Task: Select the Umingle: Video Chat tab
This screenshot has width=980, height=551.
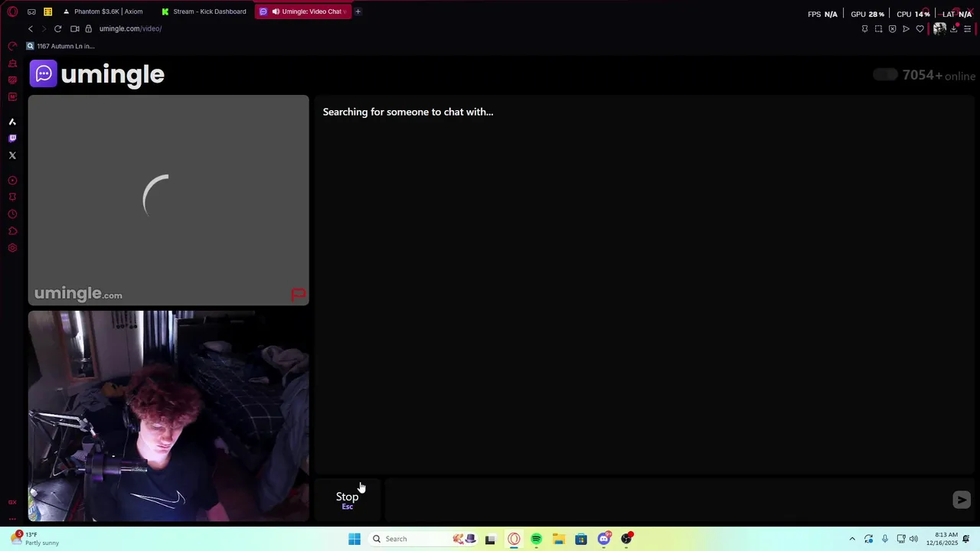Action: click(x=303, y=11)
